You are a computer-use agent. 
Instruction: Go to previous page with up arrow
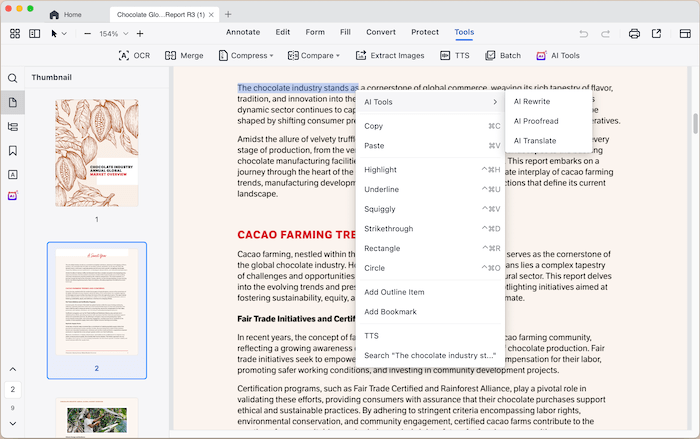pyautogui.click(x=13, y=369)
